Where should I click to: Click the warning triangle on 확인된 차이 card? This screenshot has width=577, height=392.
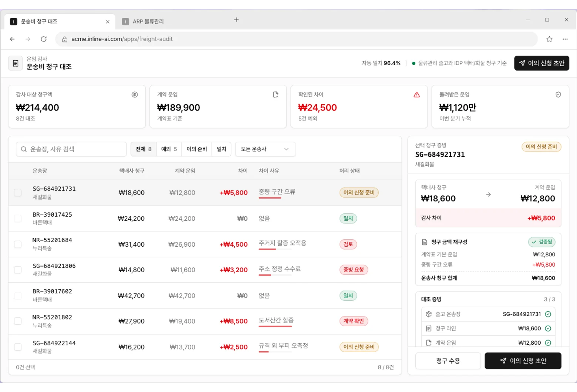click(x=417, y=95)
